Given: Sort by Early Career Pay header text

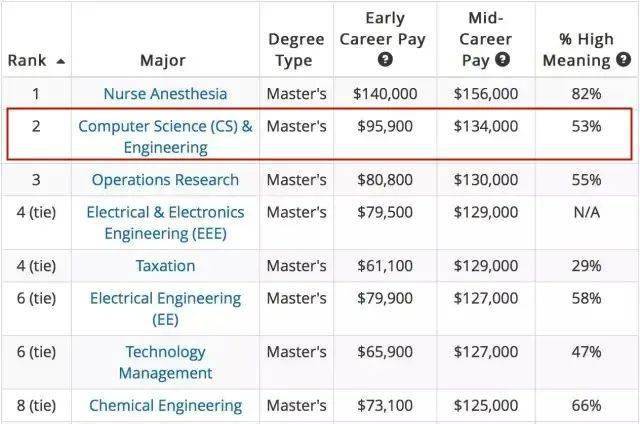Looking at the screenshot, I should tap(383, 29).
